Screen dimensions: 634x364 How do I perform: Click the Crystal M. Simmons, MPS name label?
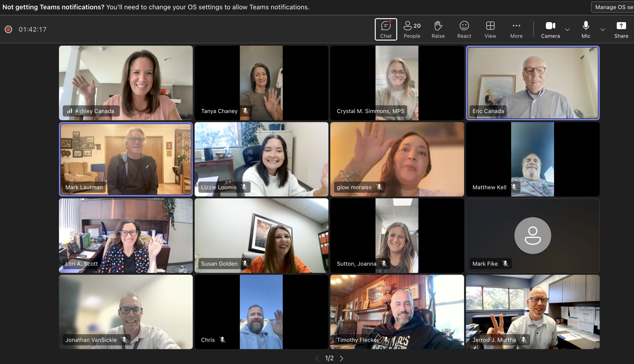[370, 111]
